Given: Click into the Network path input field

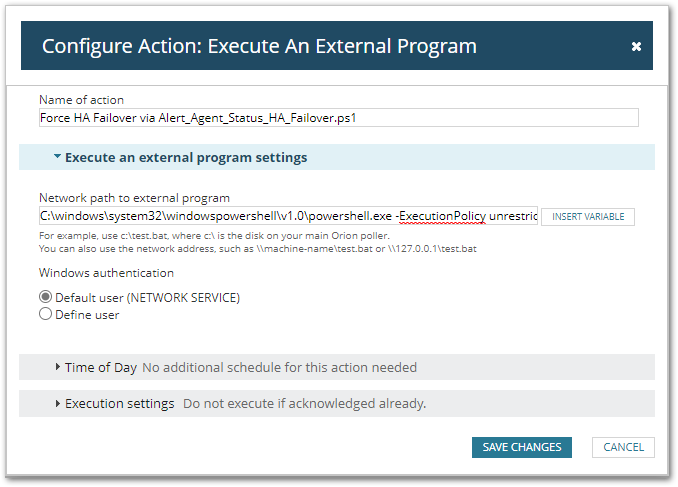Looking at the screenshot, I should click(x=288, y=216).
